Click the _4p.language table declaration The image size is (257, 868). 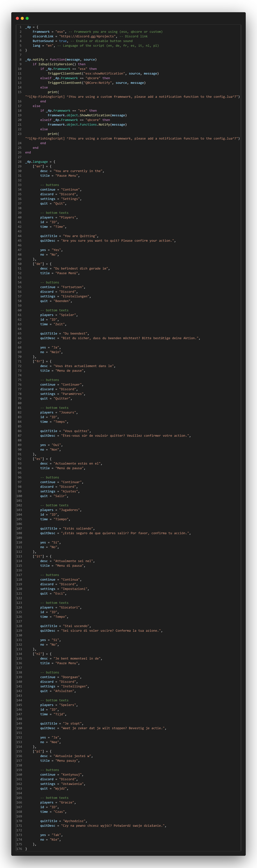coord(40,162)
